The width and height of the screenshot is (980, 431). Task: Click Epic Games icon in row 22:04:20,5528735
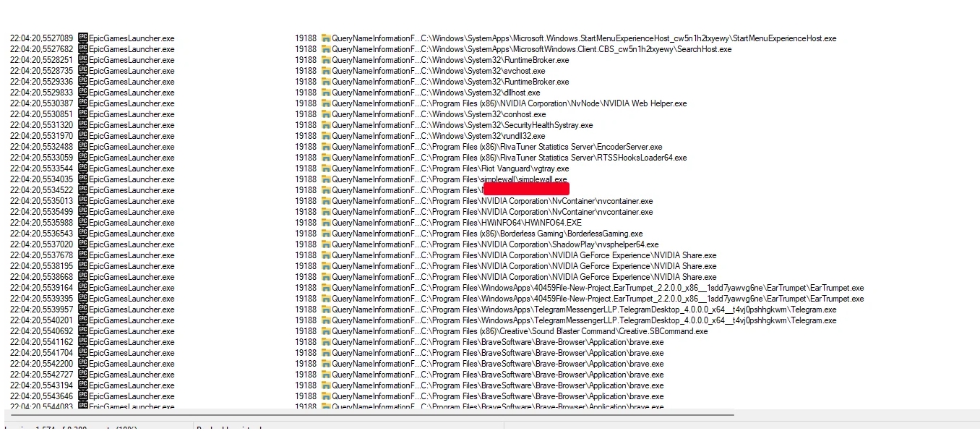coord(82,71)
